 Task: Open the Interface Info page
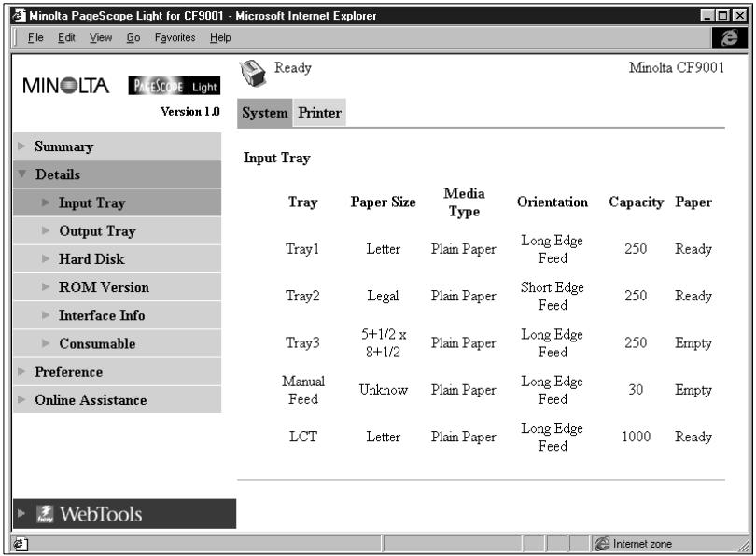[x=118, y=315]
